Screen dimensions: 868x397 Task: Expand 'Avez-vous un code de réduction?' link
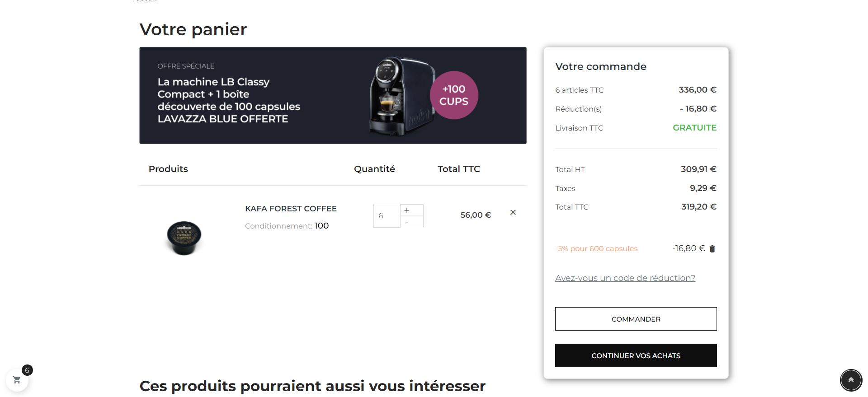pyautogui.click(x=625, y=278)
